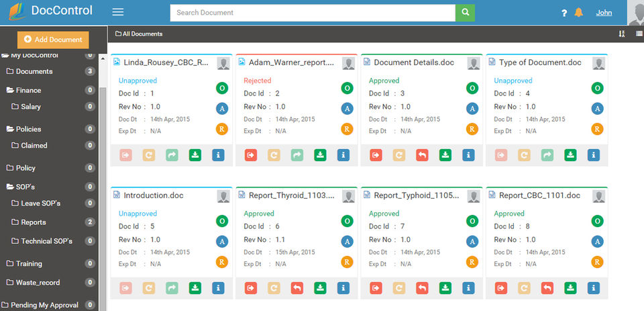This screenshot has width=644, height=311.
Task: Check out Adam_Warner_report document
Action: click(x=251, y=155)
